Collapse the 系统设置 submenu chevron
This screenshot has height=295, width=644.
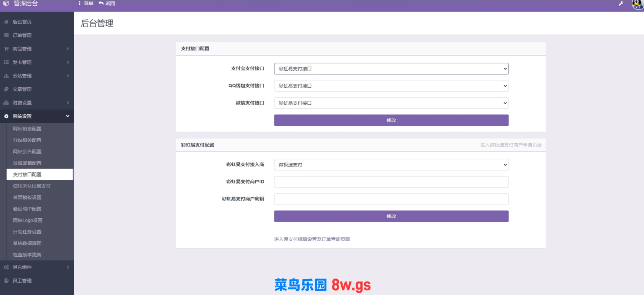[68, 117]
